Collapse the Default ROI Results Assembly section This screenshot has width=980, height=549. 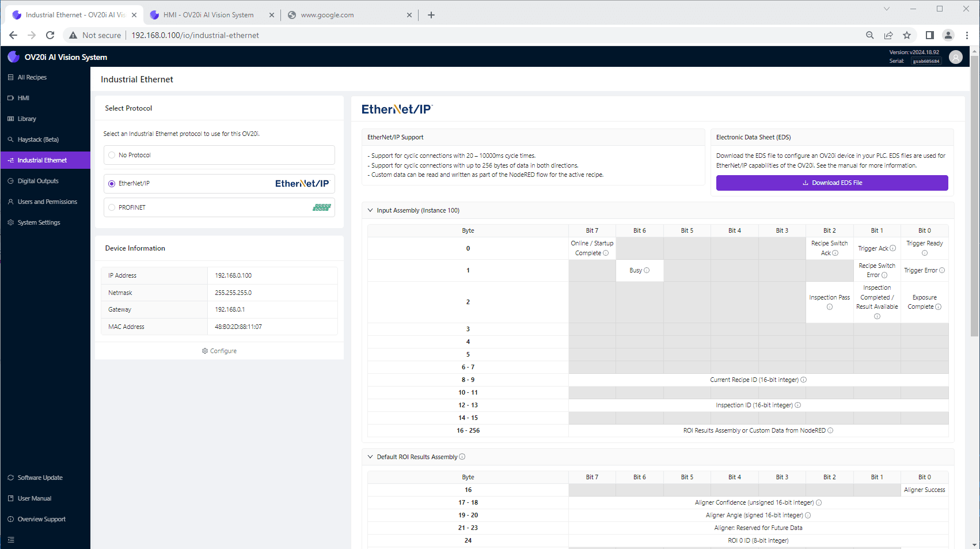(x=370, y=457)
